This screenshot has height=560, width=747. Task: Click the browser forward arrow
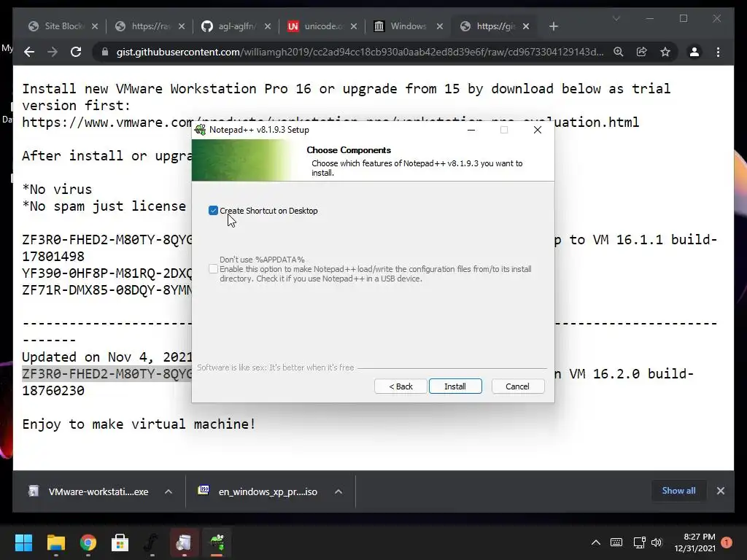[53, 52]
